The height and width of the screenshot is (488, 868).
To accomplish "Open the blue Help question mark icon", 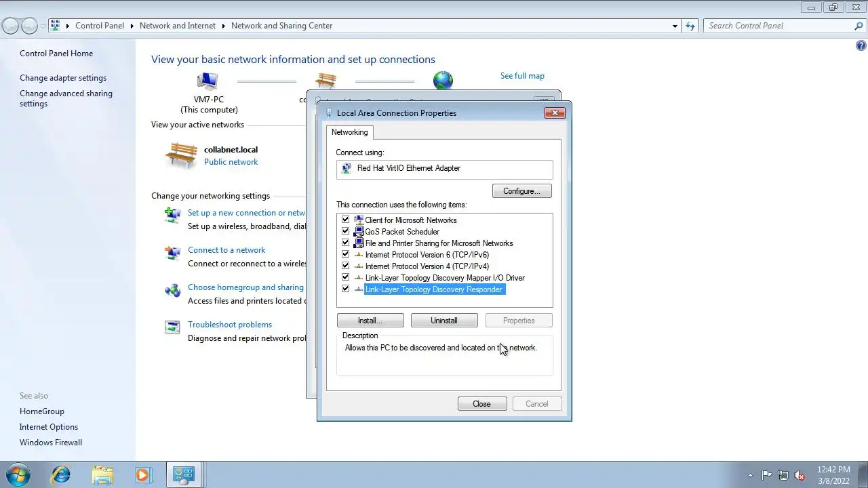I will [861, 46].
